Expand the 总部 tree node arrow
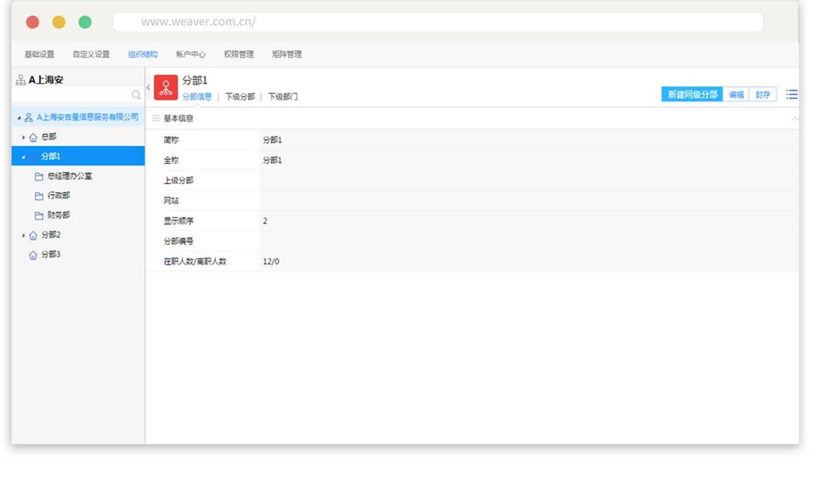 coord(24,138)
